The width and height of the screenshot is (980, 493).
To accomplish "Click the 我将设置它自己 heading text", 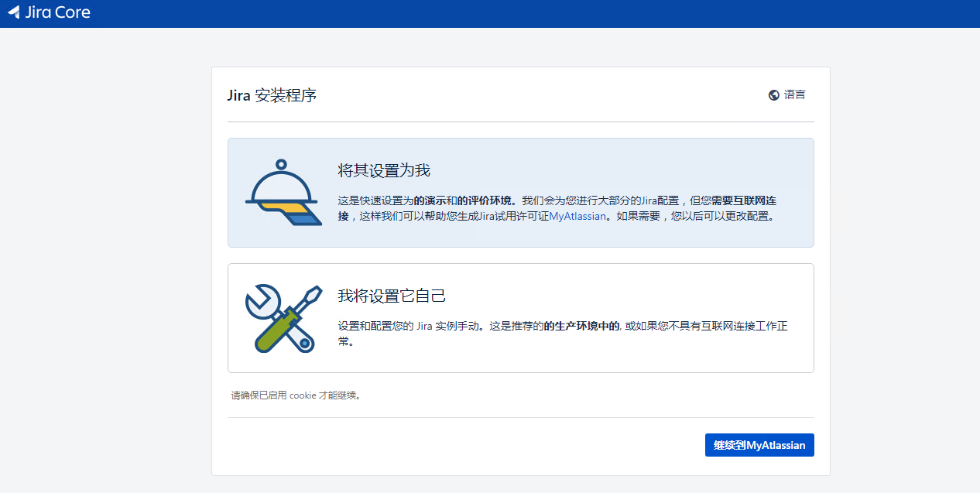I will pyautogui.click(x=392, y=296).
